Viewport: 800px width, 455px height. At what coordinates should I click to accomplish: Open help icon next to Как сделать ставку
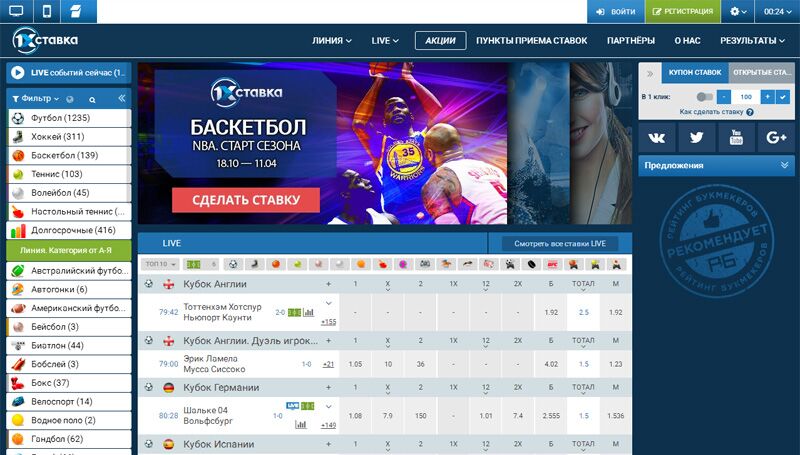click(x=749, y=112)
